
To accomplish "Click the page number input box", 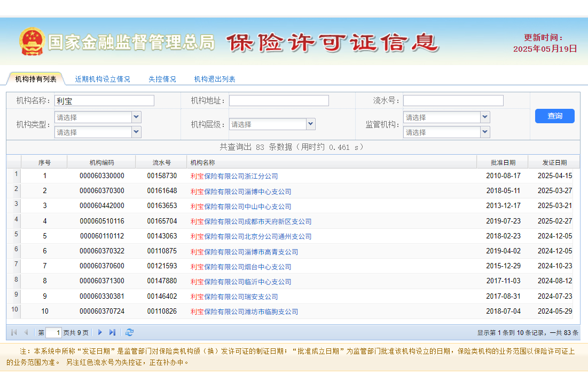I will click(x=53, y=332).
